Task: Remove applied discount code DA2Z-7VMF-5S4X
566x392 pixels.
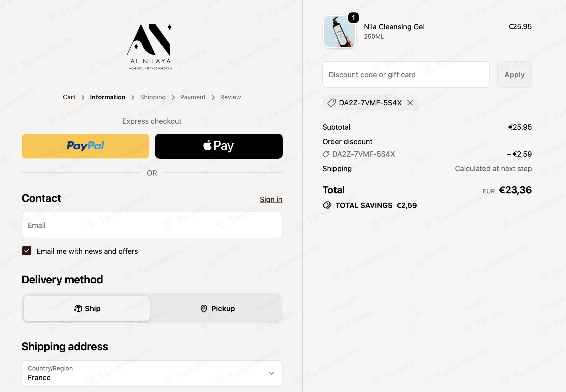Action: coord(410,103)
